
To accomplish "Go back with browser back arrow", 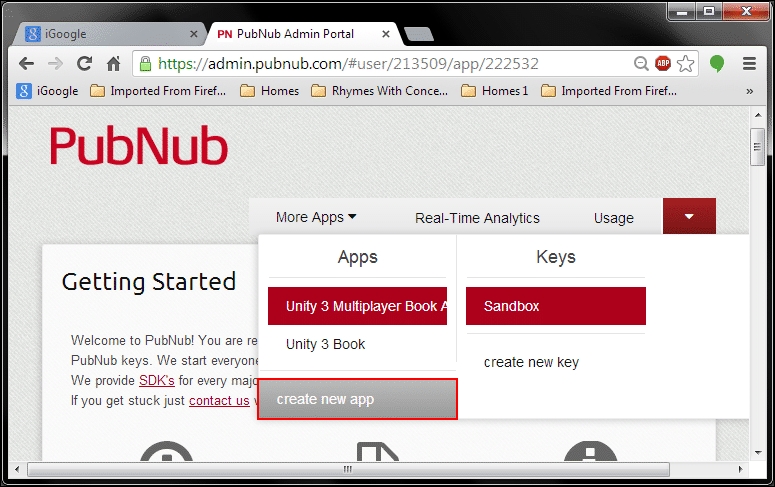I will tap(26, 63).
